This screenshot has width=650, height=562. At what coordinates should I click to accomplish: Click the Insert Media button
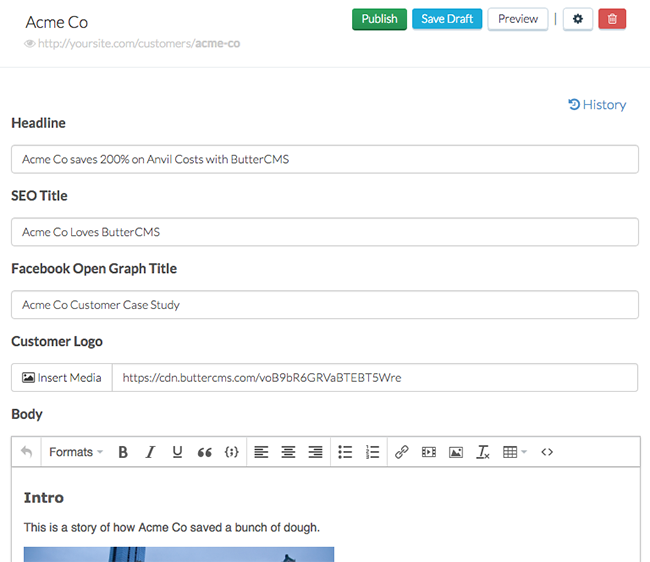click(62, 378)
